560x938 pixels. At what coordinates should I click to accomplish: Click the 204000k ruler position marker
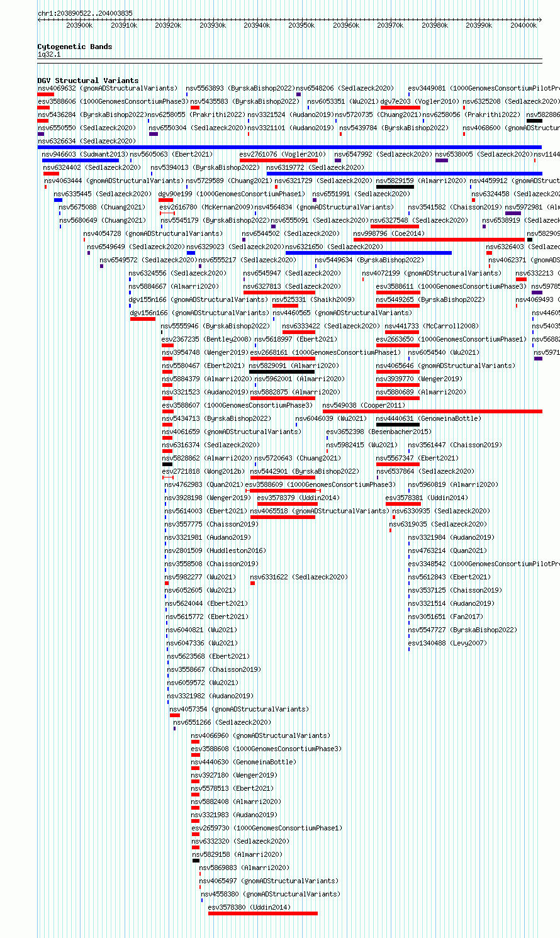pos(524,25)
